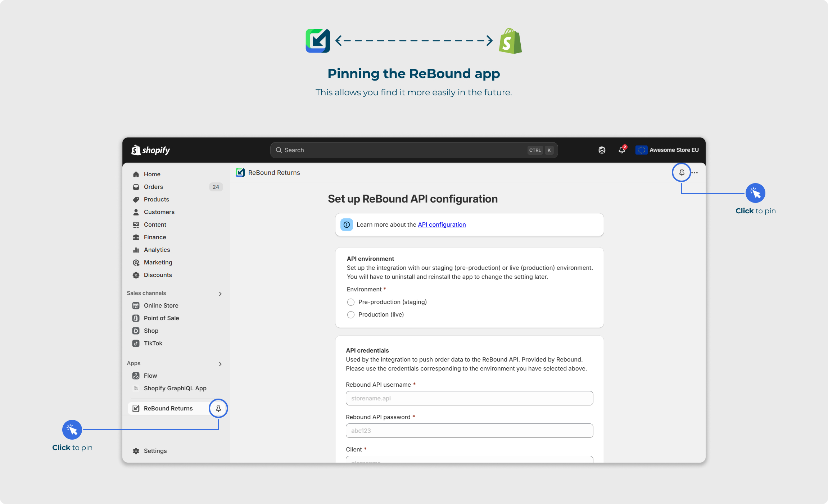Click the Search bar at the top
This screenshot has height=504, width=828.
(414, 150)
